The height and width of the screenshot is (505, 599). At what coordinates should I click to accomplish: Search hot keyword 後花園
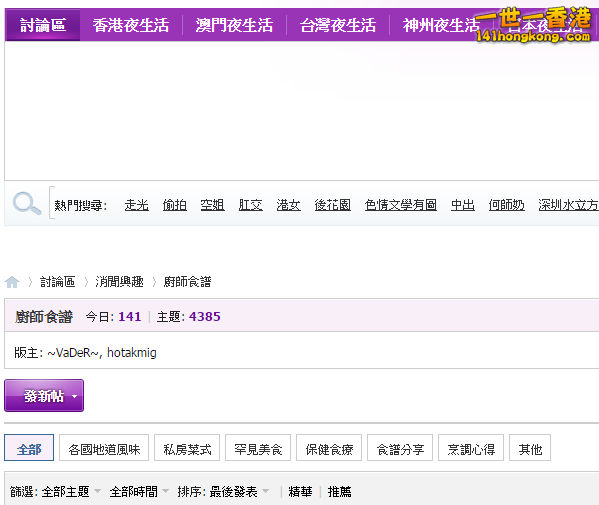pyautogui.click(x=333, y=205)
